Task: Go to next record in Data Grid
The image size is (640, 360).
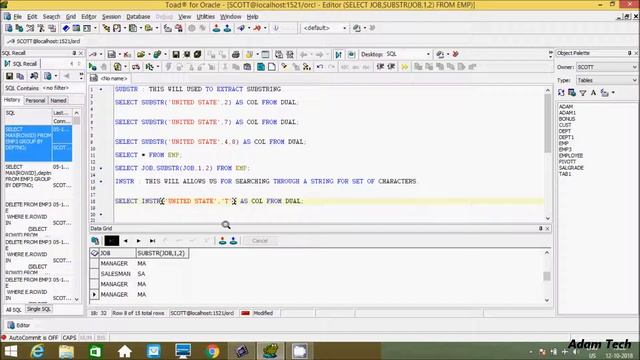Action: [x=139, y=241]
